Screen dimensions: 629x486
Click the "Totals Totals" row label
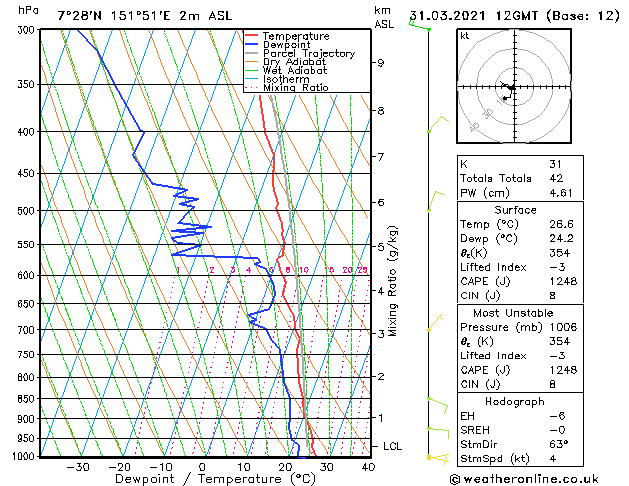click(x=495, y=178)
